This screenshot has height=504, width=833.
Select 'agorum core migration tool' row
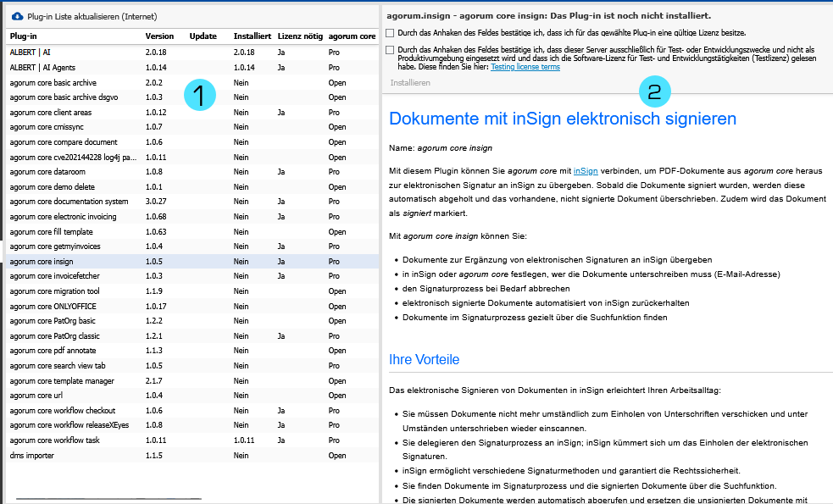coord(192,291)
